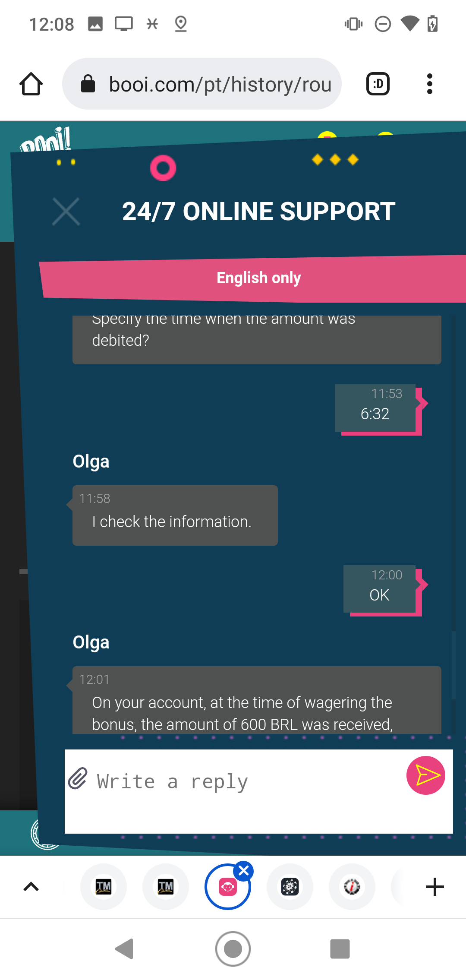Screen dimensions: 466x980
Task: Add a new browser tab
Action: pos(435,887)
